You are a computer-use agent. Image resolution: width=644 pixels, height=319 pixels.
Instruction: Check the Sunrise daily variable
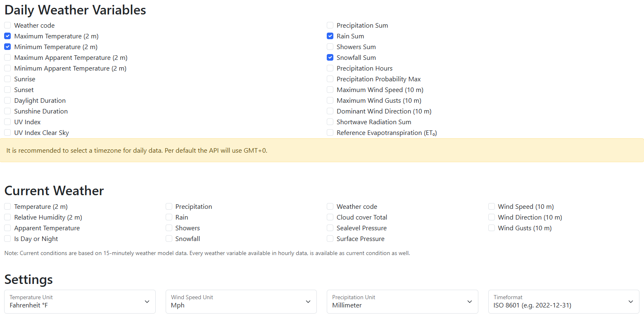(7, 79)
